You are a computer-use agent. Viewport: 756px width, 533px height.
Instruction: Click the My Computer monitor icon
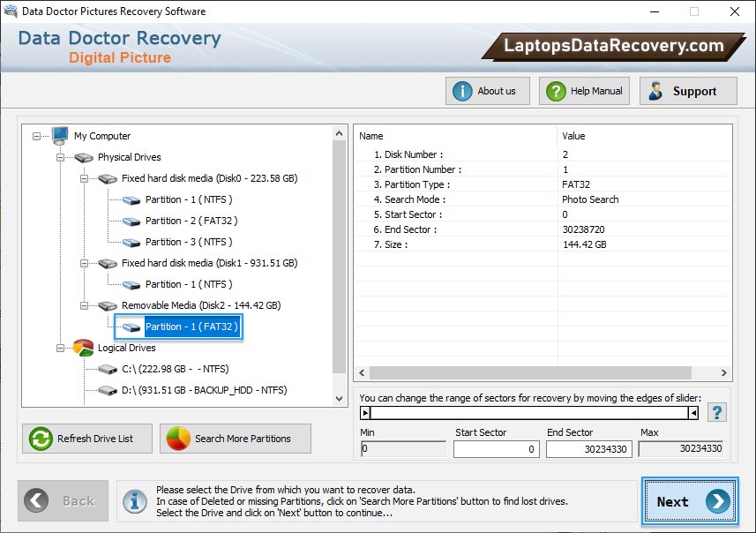pyautogui.click(x=60, y=136)
